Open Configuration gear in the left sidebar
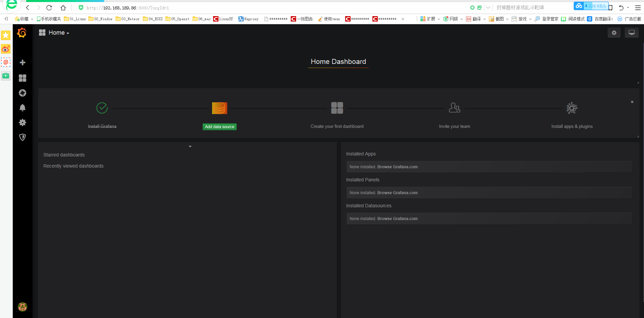The image size is (644, 318). coord(23,122)
